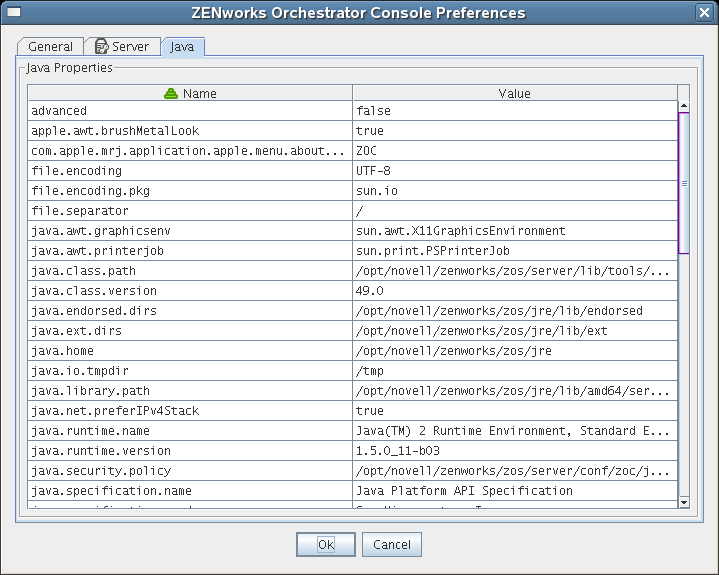The width and height of the screenshot is (719, 575).
Task: Click the green sort icon beside Name
Action: click(x=171, y=93)
